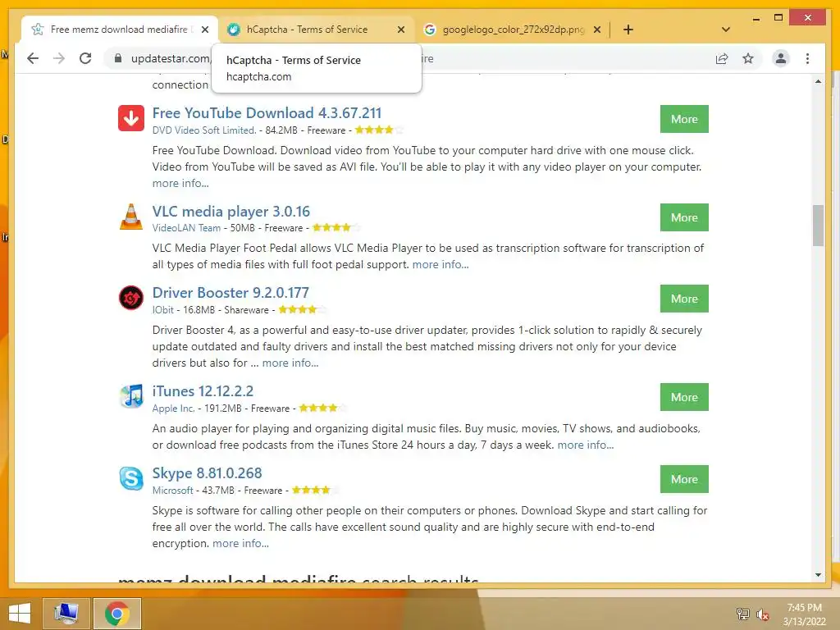Click more info link for VLC

[441, 264]
